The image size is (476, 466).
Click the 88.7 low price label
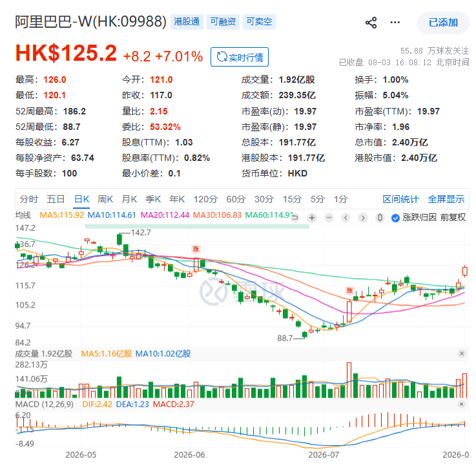[x=285, y=338]
